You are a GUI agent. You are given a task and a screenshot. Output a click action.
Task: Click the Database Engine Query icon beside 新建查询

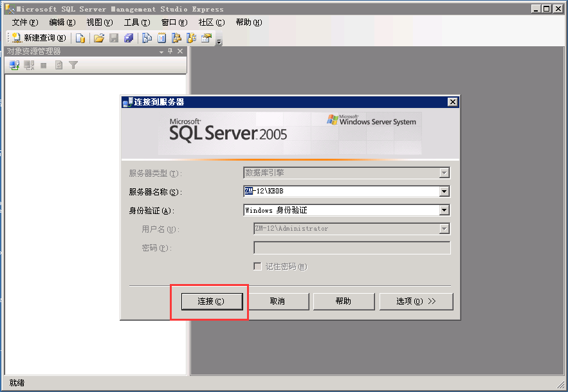click(80, 38)
